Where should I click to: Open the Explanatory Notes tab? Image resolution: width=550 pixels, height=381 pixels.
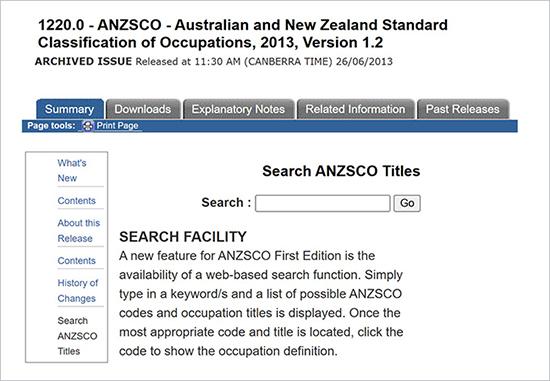[238, 109]
